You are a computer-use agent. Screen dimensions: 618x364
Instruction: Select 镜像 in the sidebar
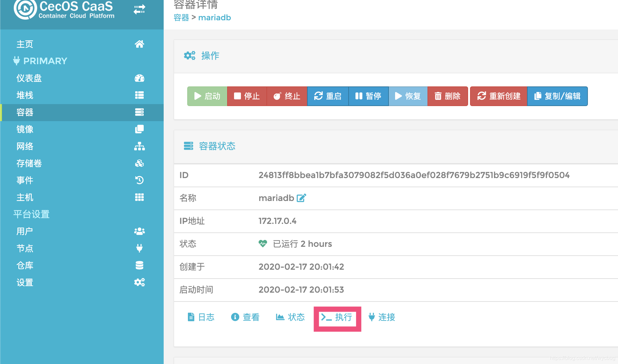[82, 129]
